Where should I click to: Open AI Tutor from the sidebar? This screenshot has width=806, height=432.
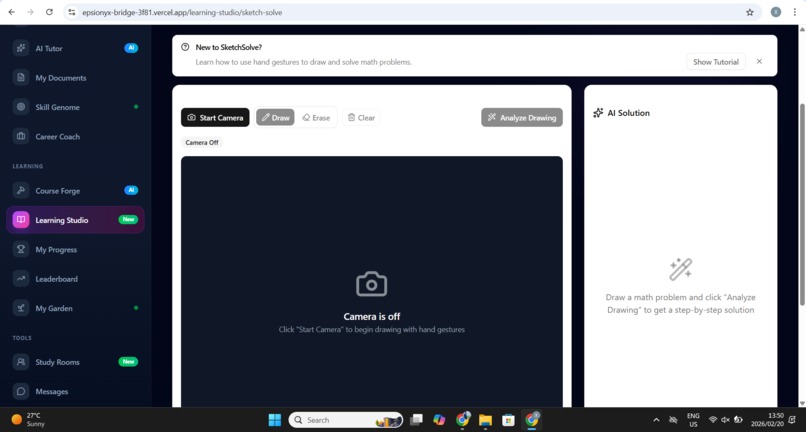tap(75, 48)
